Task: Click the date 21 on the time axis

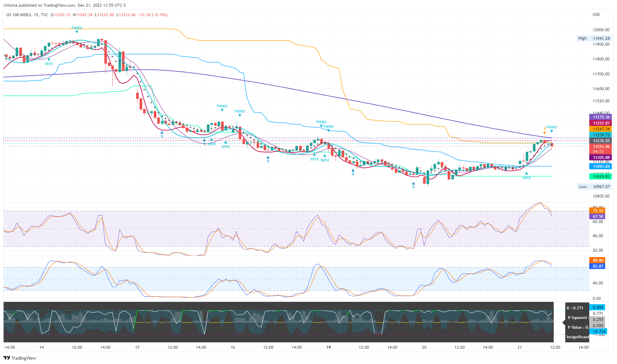Action: point(520,347)
